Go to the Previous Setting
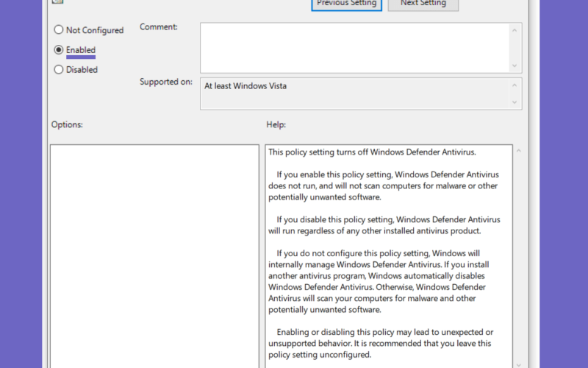588x368 pixels. [346, 4]
